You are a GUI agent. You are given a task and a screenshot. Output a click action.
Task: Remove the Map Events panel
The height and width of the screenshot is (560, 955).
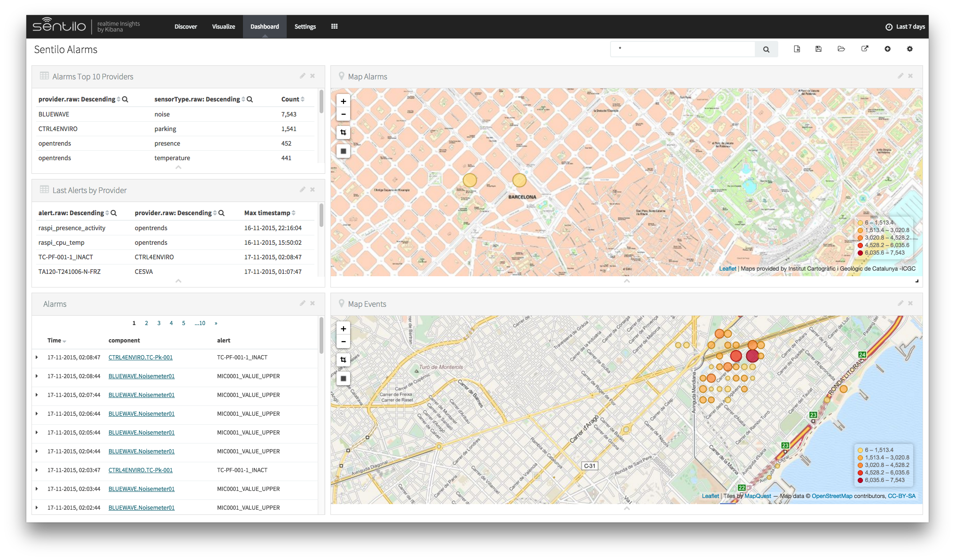(910, 303)
